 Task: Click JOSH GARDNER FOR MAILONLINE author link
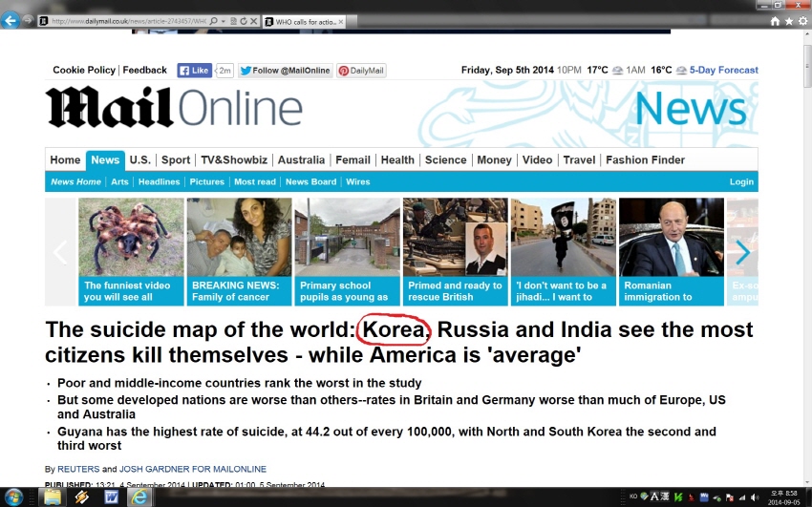pos(193,469)
